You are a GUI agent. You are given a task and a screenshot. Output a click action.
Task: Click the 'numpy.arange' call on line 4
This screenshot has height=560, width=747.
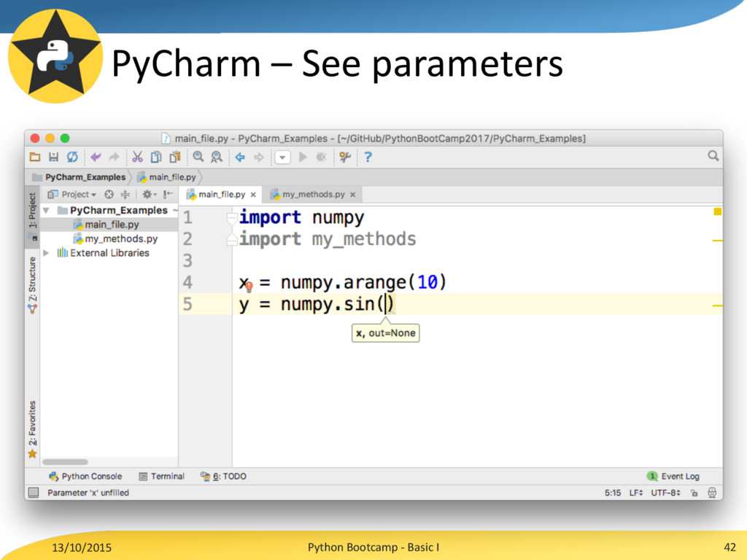343,282
